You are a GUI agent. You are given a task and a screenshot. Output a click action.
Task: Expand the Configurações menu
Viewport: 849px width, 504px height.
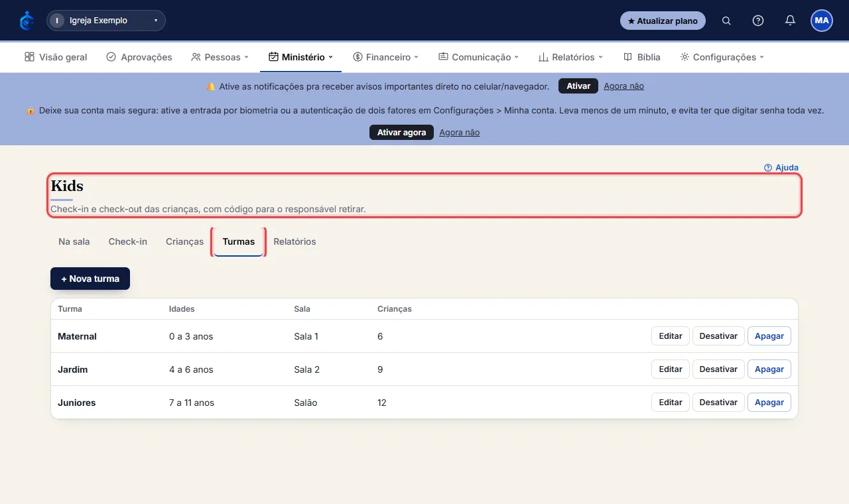[722, 57]
